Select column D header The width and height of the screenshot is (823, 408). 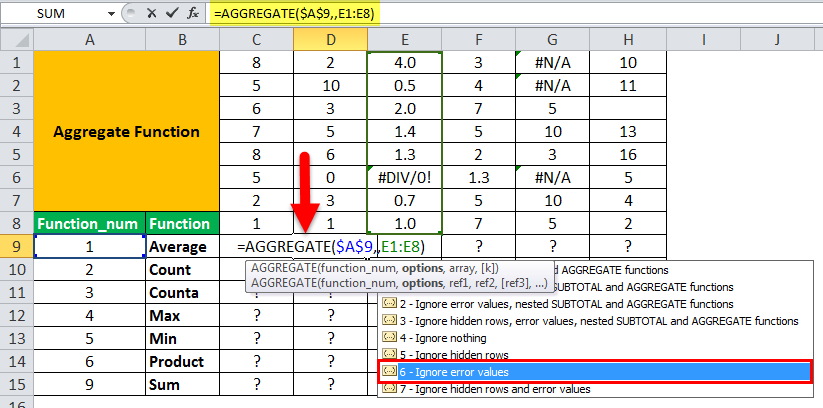(331, 39)
